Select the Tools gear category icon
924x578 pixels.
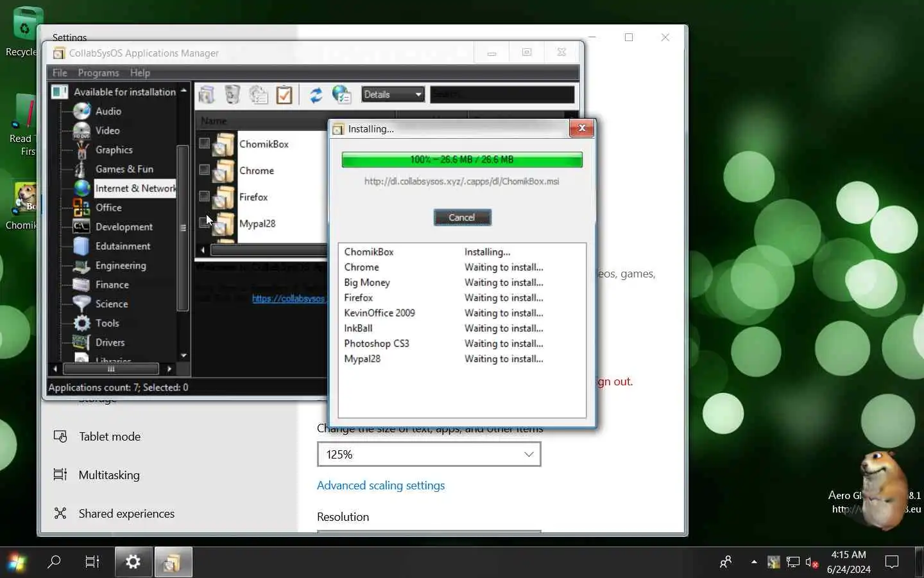point(81,323)
